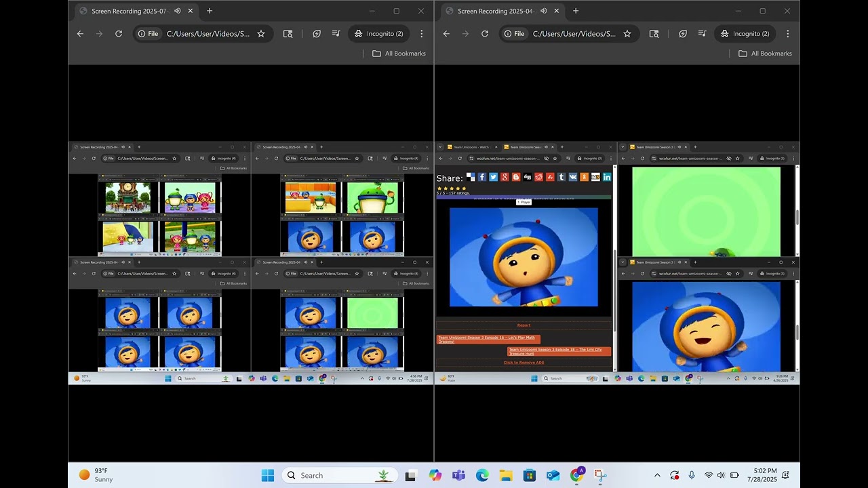Close the Screen Recording 2025-07 tab

click(x=191, y=11)
